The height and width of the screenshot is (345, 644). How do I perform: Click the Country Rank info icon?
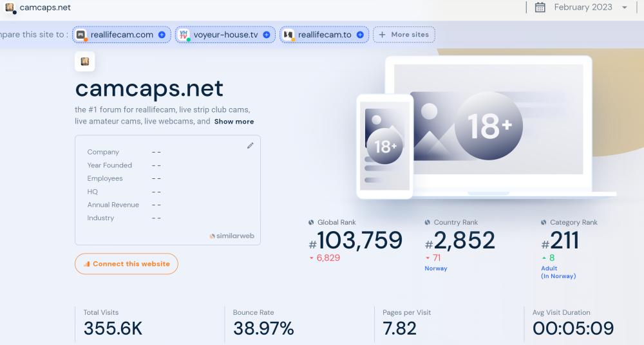pyautogui.click(x=428, y=223)
